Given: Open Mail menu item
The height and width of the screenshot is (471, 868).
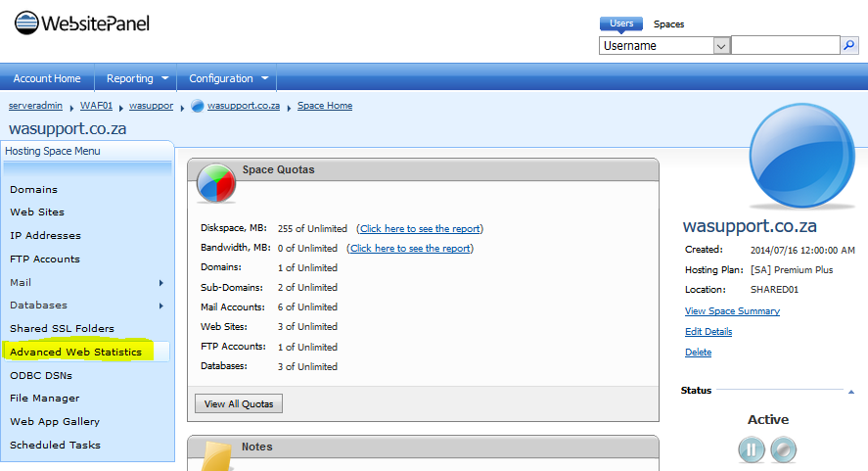Looking at the screenshot, I should (x=21, y=283).
